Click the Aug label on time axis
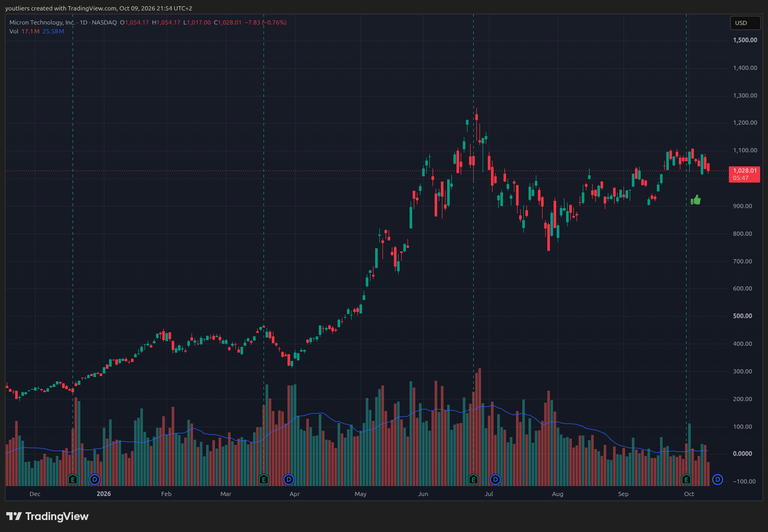This screenshot has height=532, width=768. tap(558, 494)
